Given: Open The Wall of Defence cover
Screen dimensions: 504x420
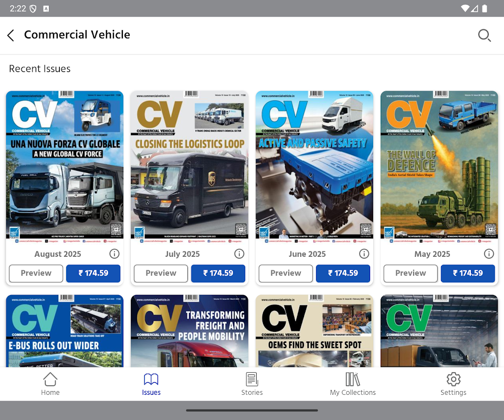Looking at the screenshot, I should point(439,165).
